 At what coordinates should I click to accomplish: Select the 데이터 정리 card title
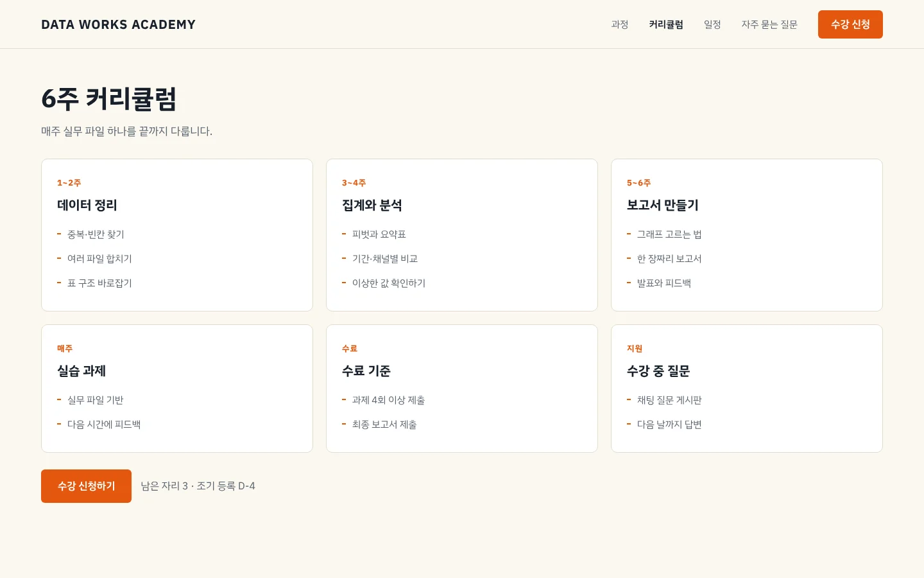[x=87, y=206]
